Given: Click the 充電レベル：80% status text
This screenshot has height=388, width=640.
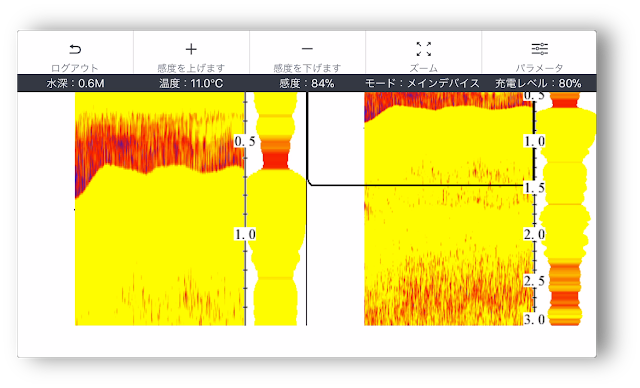Looking at the screenshot, I should [538, 84].
